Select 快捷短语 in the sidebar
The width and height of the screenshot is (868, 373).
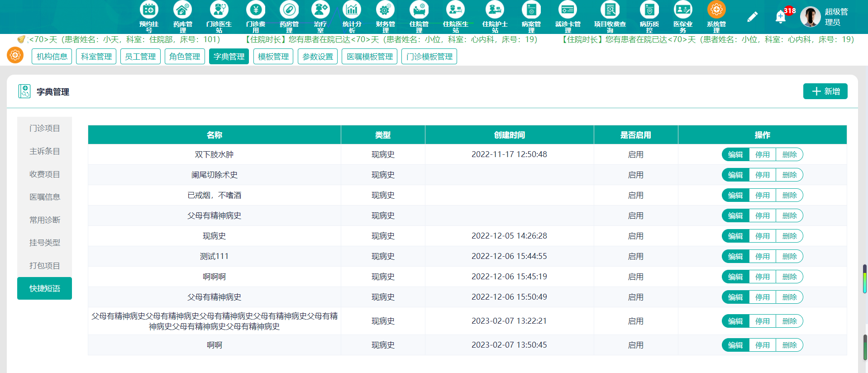[44, 288]
